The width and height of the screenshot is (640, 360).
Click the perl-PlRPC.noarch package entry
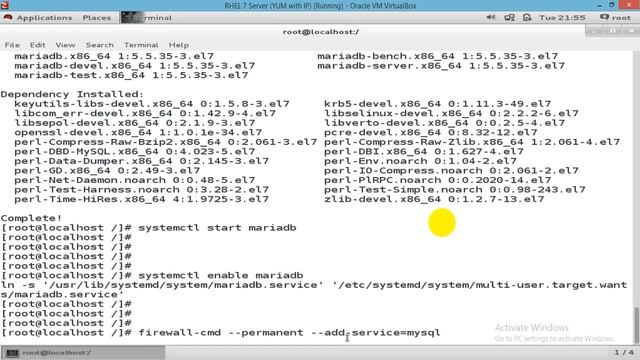(x=438, y=180)
